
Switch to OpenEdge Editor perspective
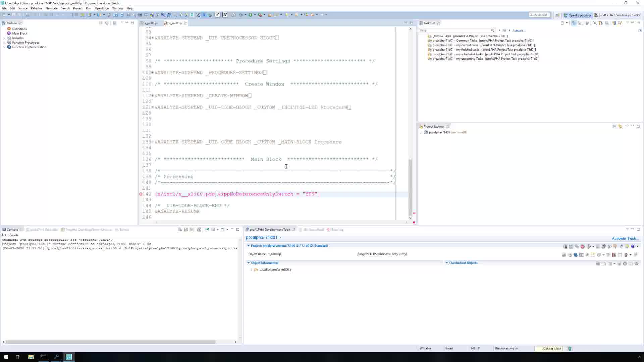[577, 15]
